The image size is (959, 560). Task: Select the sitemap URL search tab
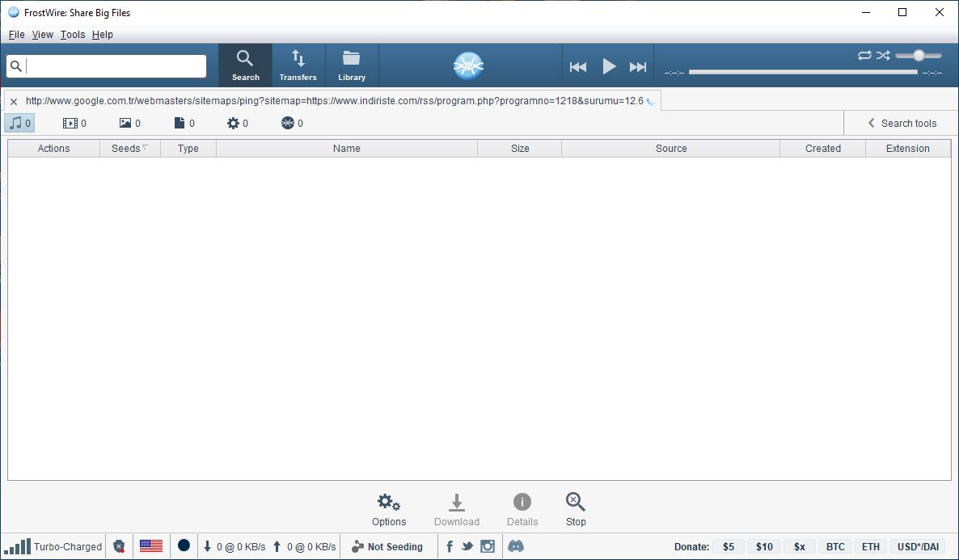pos(334,101)
